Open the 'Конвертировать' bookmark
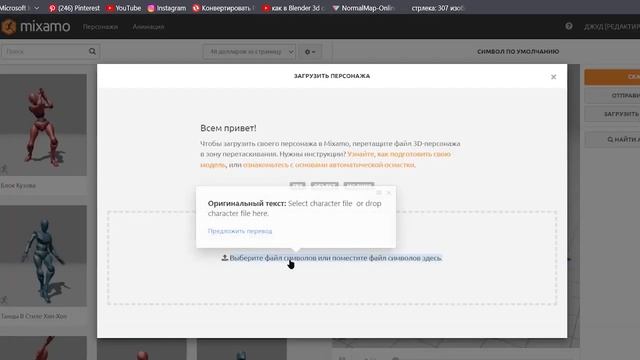This screenshot has height=360, width=640. (x=223, y=8)
